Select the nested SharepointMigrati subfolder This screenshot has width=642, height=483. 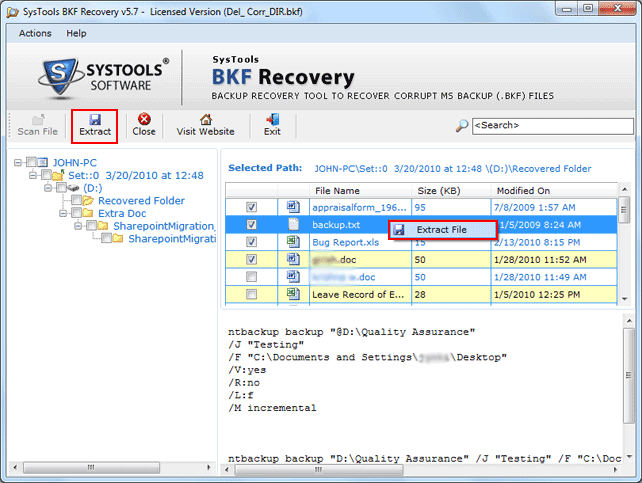click(172, 239)
